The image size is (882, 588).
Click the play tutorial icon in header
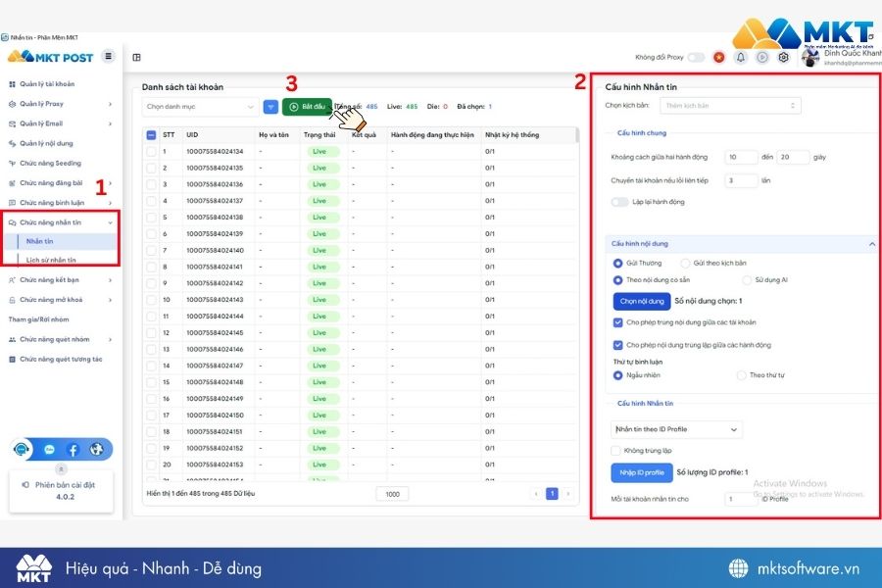point(762,58)
